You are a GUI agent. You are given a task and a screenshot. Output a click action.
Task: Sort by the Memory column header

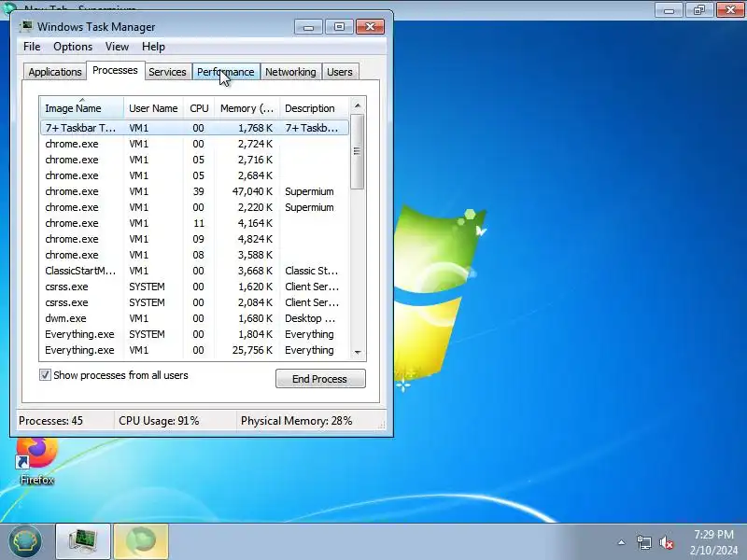(x=247, y=108)
